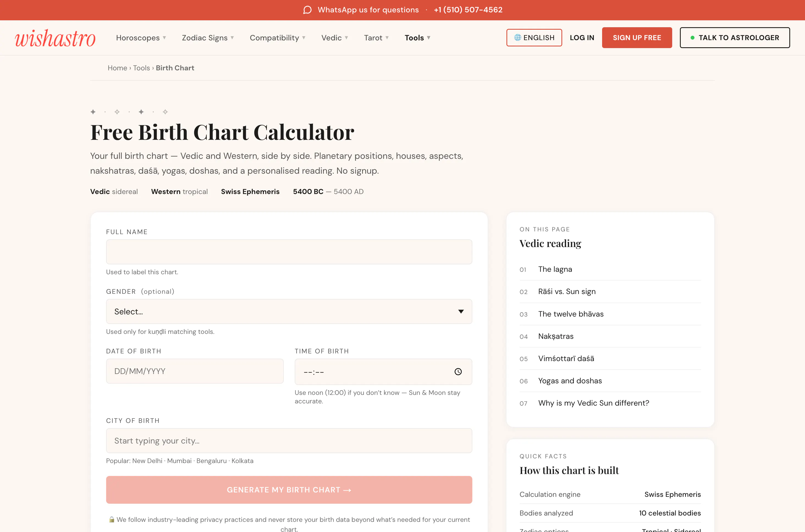Click the clock icon in Time of Birth
This screenshot has height=532, width=805.
[x=458, y=372]
